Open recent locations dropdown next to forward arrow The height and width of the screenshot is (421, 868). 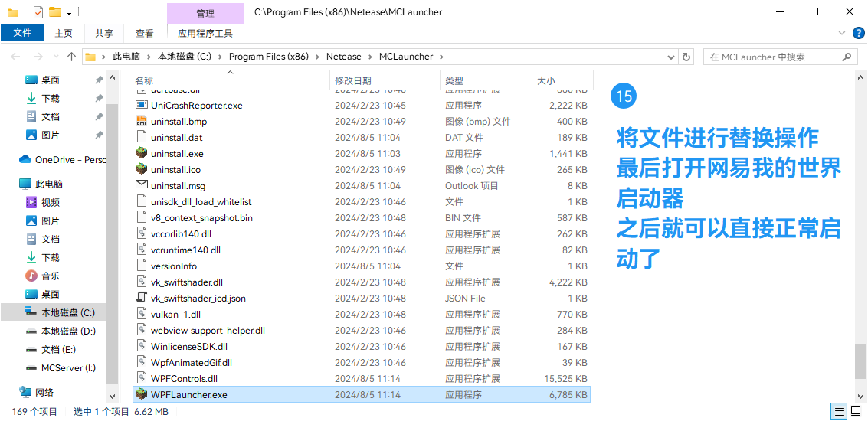pos(56,57)
